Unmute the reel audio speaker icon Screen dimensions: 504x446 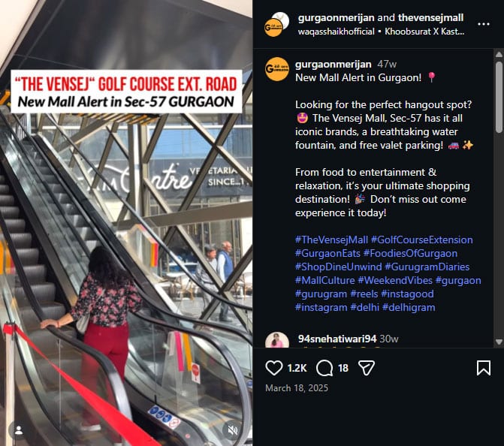pyautogui.click(x=232, y=430)
